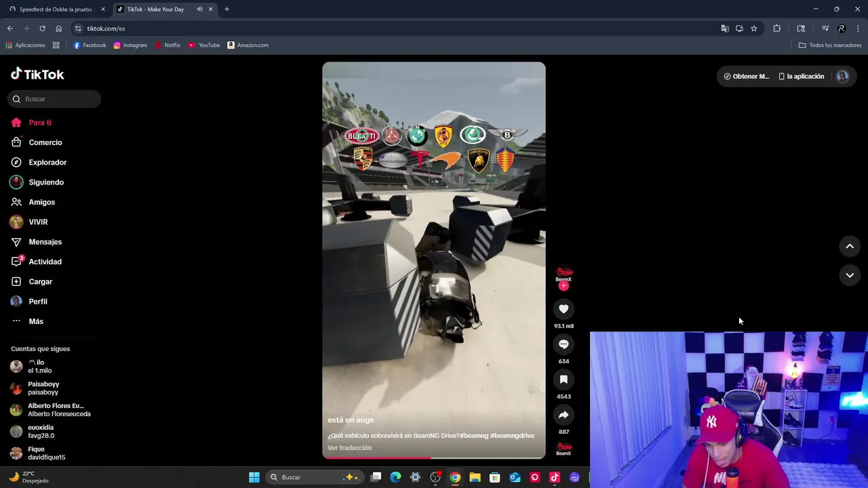The image size is (868, 488).
Task: Share the video via the arrow icon
Action: 564,415
